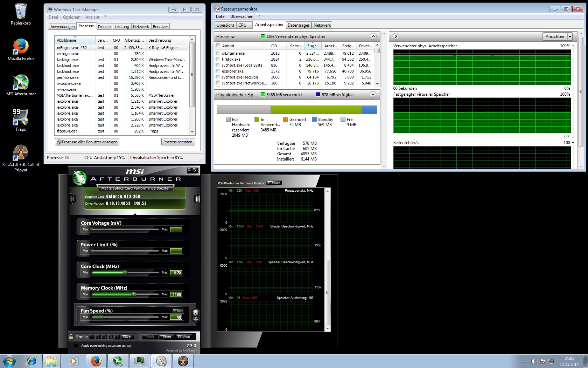This screenshot has height=368, width=588.
Task: Check the firefox.exe box in Resource Monitor
Action: (218, 59)
